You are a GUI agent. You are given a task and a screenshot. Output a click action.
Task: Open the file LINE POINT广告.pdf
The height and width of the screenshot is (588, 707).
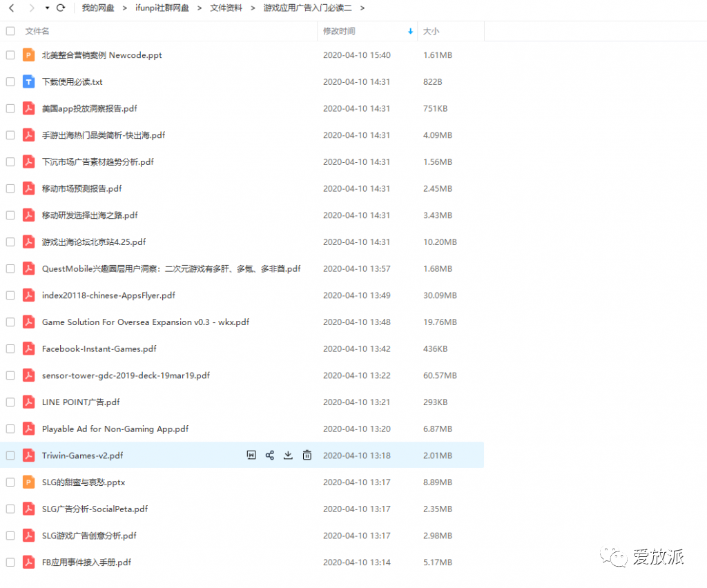(81, 402)
